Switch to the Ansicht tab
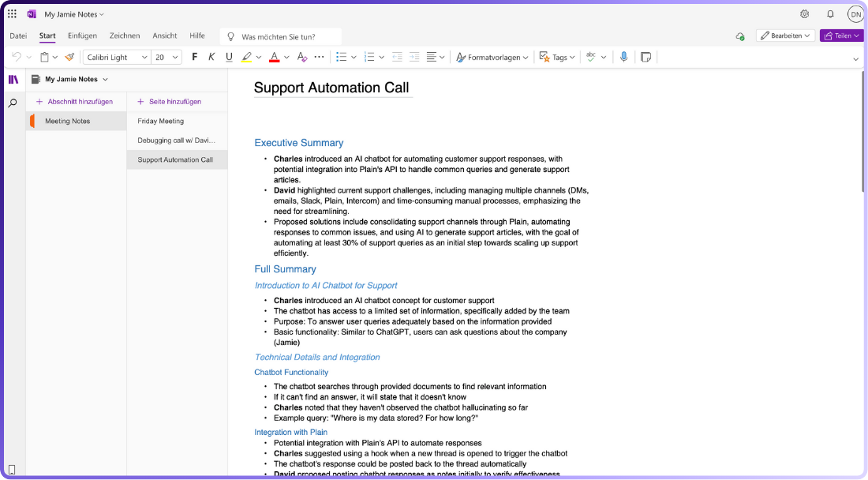868x480 pixels. pos(164,36)
